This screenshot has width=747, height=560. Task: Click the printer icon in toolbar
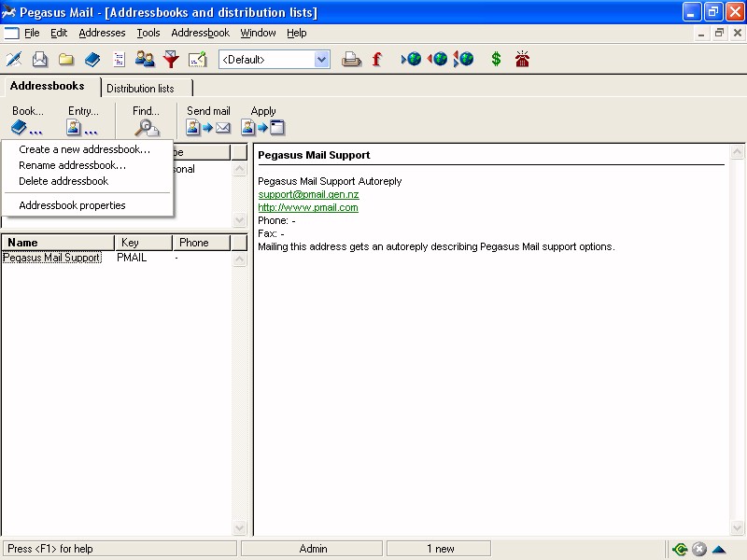pyautogui.click(x=351, y=60)
